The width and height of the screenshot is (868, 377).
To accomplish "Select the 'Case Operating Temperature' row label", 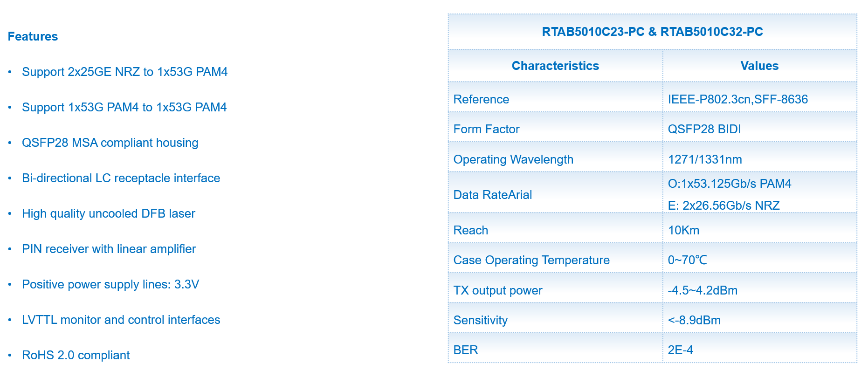I will click(x=531, y=260).
